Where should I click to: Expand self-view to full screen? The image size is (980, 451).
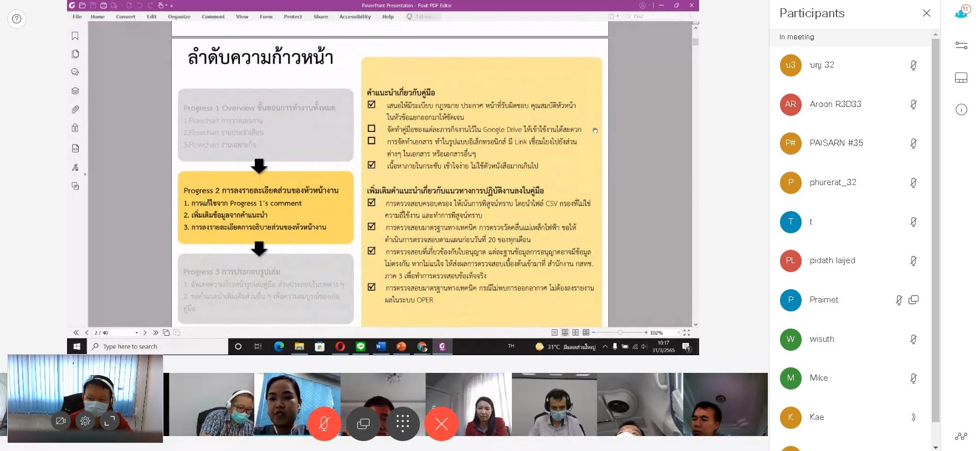[110, 421]
